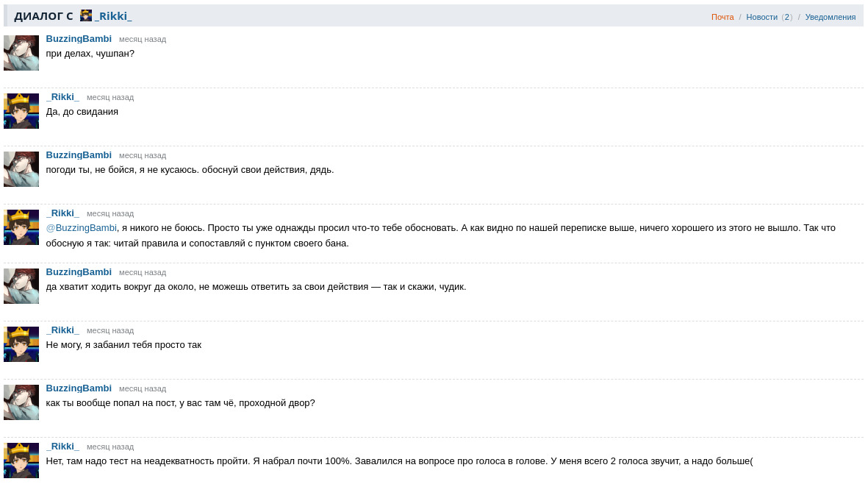
Task: Click BuzzingBambi's avatar beside "при делах, чушпан?"
Action: [x=21, y=53]
